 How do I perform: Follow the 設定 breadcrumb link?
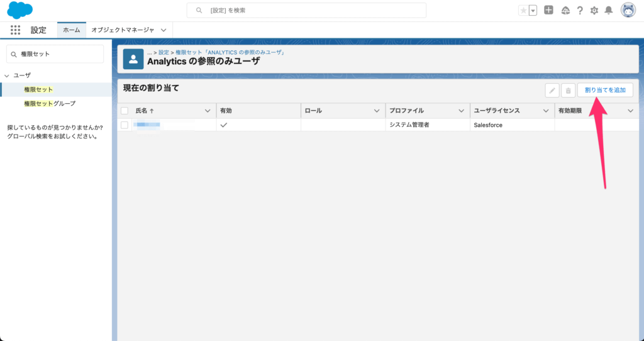pos(164,53)
